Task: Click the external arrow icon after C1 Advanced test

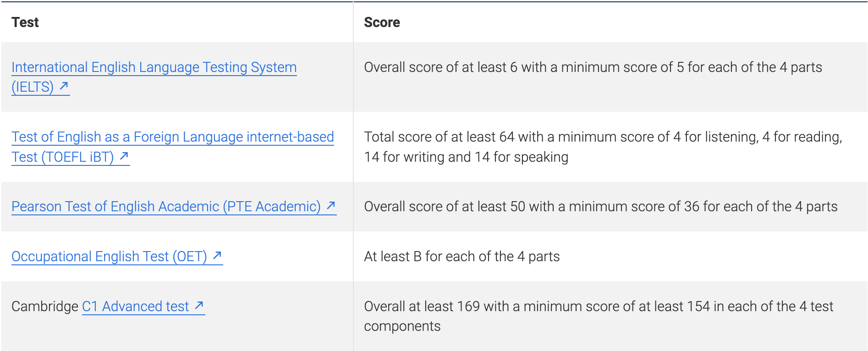Action: click(199, 305)
